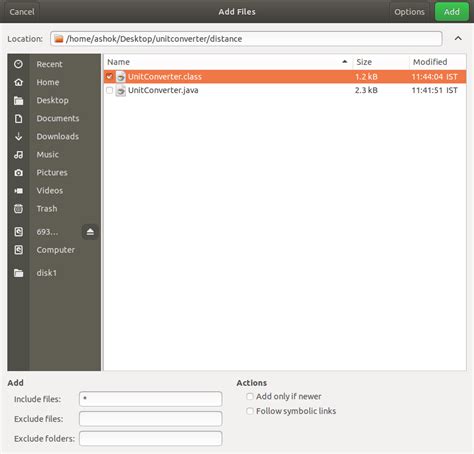Click the Home house icon in sidebar
The height and width of the screenshot is (454, 474).
pos(19,82)
